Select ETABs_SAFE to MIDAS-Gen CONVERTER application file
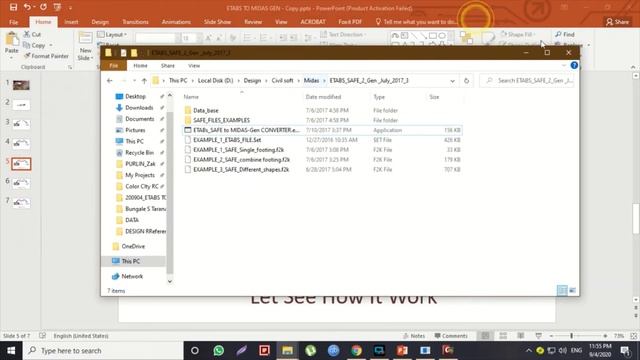Image resolution: width=640 pixels, height=360 pixels. tap(322, 130)
